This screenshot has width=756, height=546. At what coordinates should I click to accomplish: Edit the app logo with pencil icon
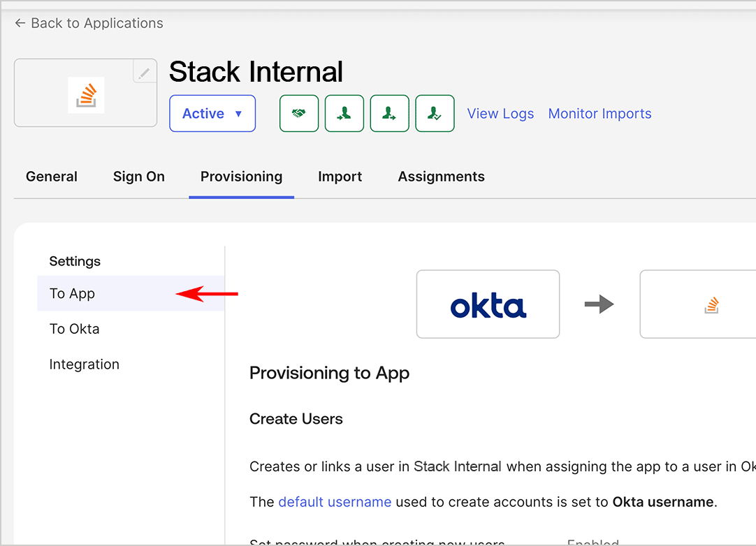point(145,72)
